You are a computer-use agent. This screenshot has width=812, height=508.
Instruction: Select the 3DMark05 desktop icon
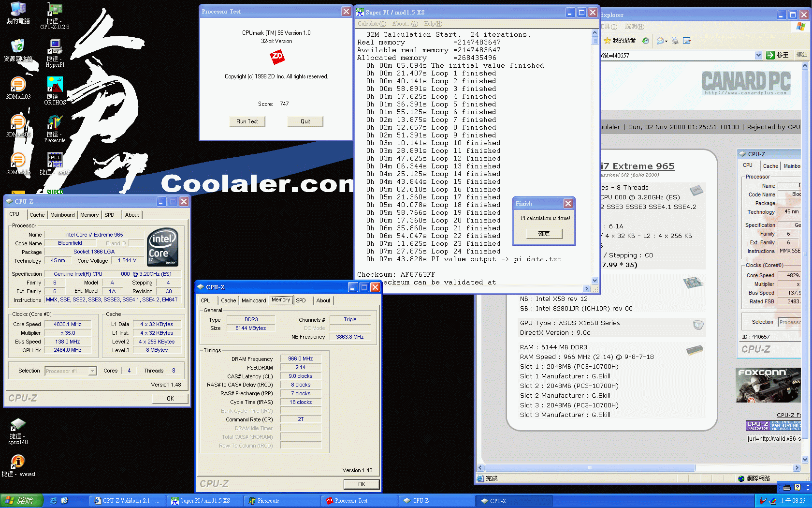pyautogui.click(x=18, y=126)
